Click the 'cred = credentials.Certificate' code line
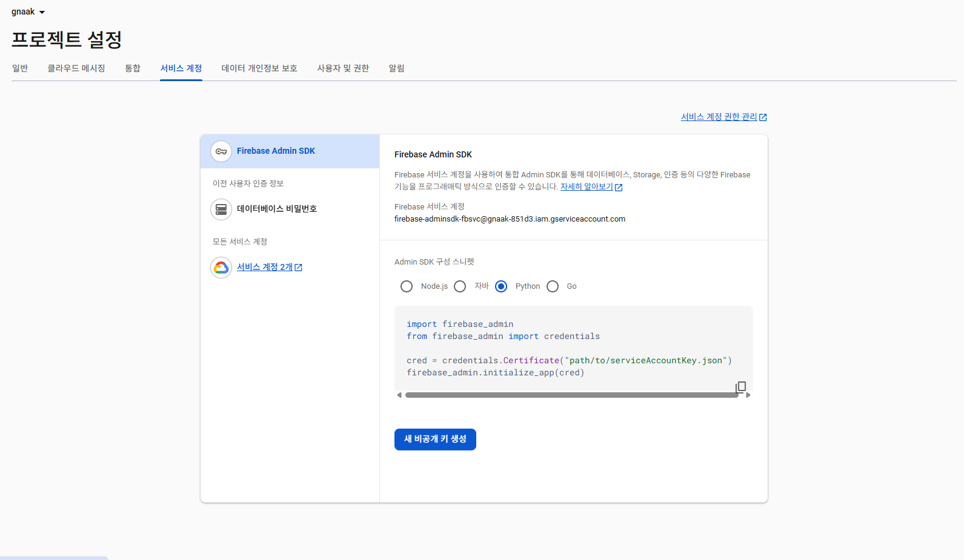The width and height of the screenshot is (964, 560). tap(569, 361)
